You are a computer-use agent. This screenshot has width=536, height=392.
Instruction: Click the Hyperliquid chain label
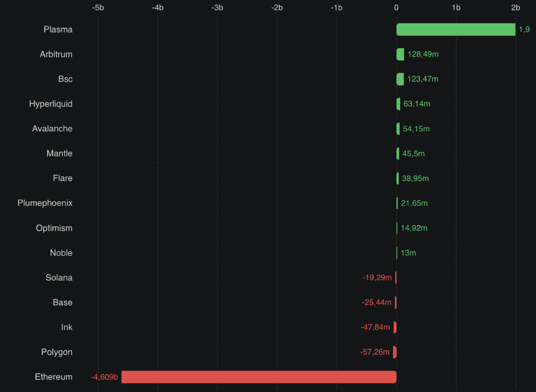tap(51, 104)
